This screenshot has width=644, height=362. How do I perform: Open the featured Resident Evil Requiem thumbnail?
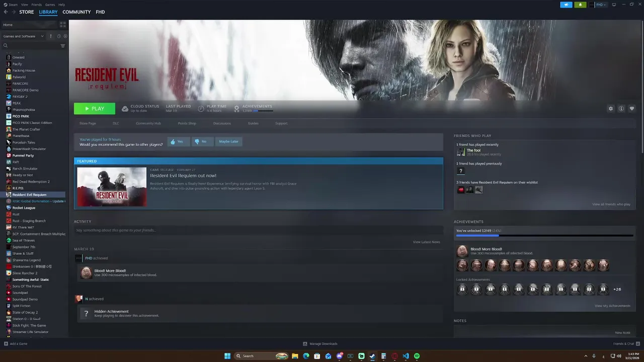(112, 187)
